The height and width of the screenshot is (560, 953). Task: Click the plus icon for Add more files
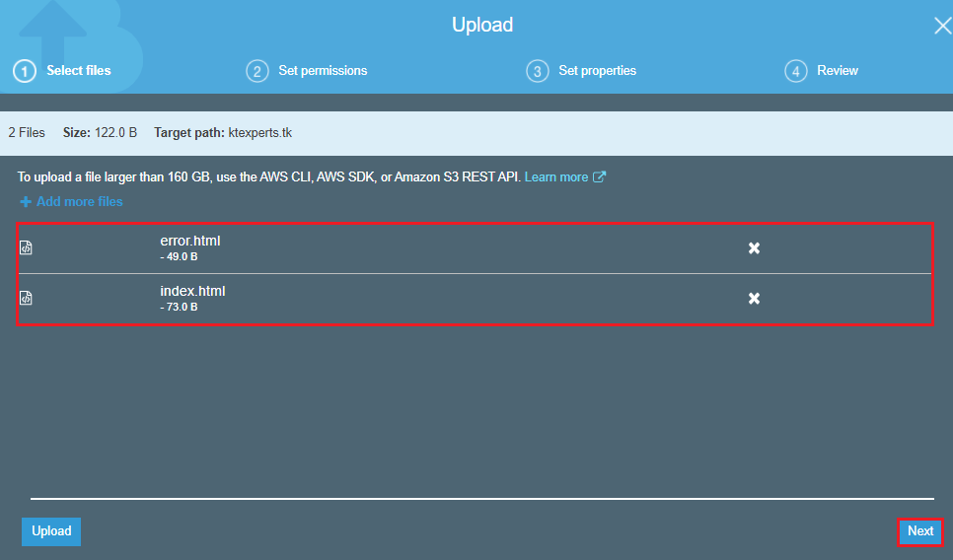pos(26,202)
